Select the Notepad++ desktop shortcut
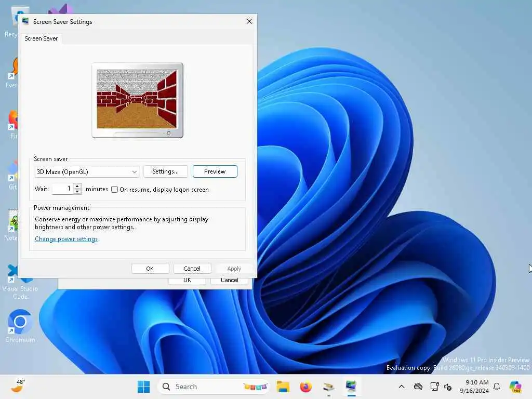532x399 pixels. [11, 224]
